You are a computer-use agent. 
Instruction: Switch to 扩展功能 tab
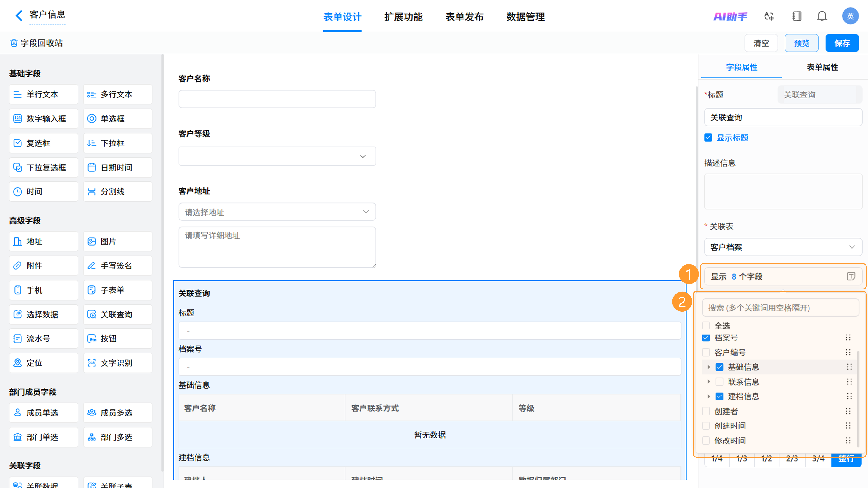pos(403,17)
